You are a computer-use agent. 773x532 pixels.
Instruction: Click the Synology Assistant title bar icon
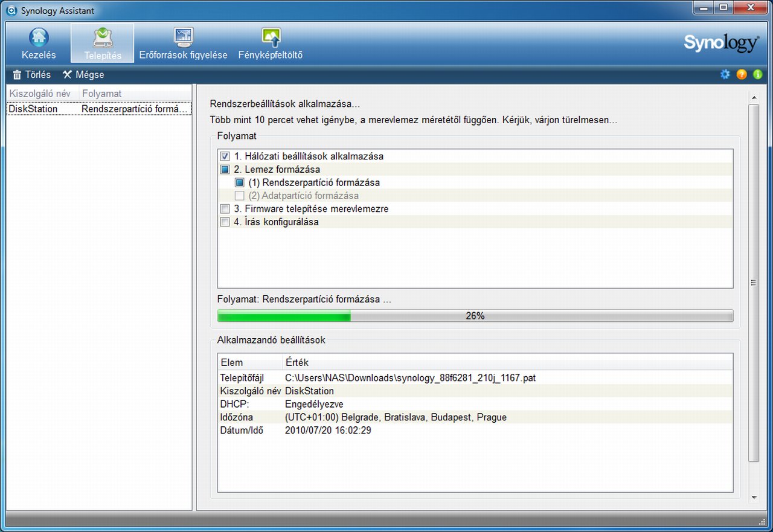pyautogui.click(x=11, y=11)
